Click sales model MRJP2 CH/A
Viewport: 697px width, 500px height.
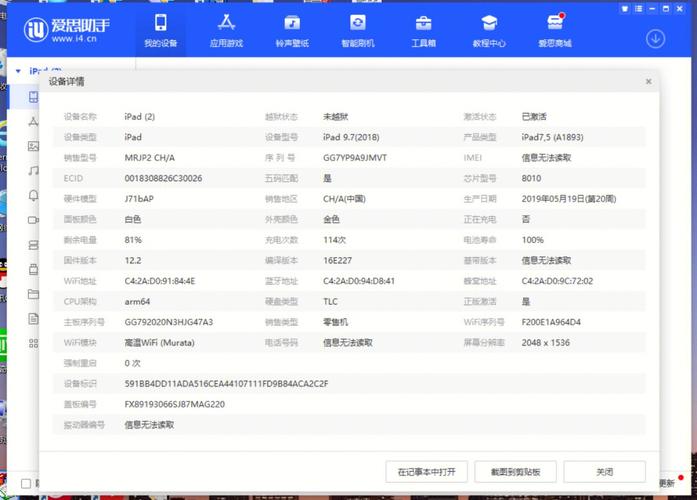149,158
